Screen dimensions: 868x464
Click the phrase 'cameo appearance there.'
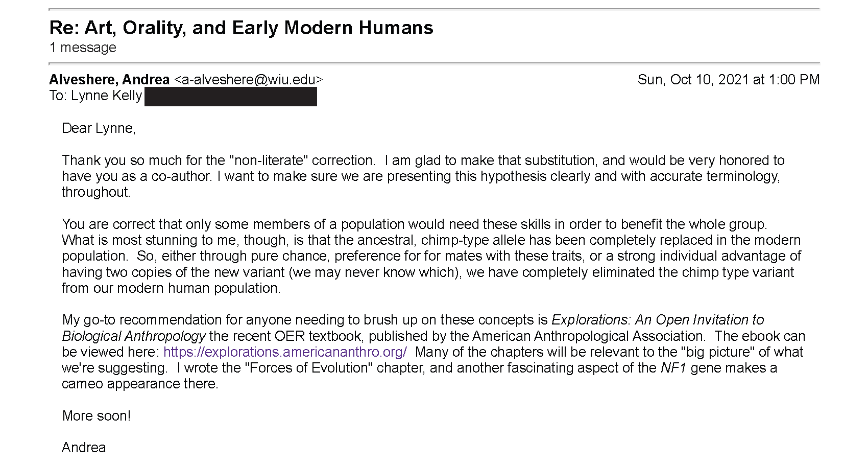click(140, 384)
